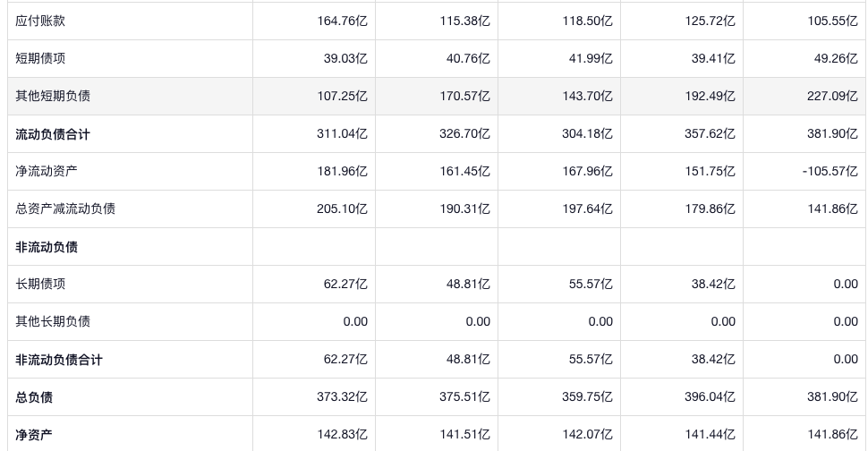Image resolution: width=868 pixels, height=451 pixels.
Task: Select the 非流动负债合计 row header
Action: tap(59, 360)
